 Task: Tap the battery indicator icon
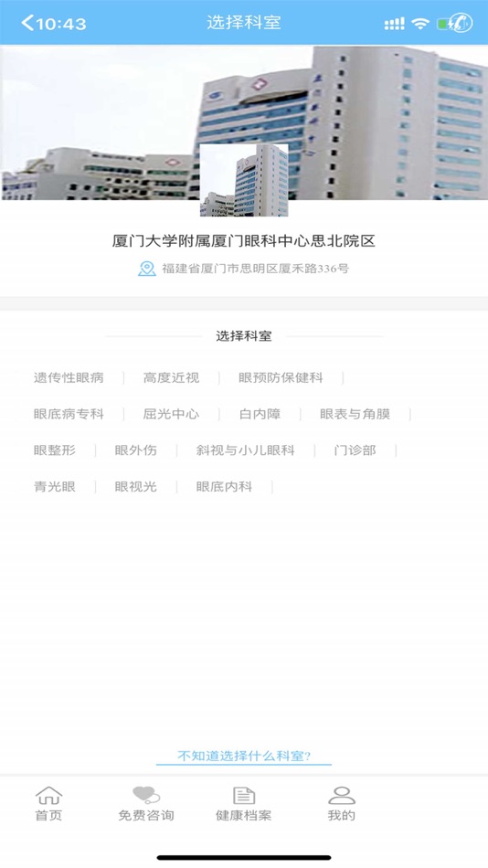pyautogui.click(x=454, y=23)
